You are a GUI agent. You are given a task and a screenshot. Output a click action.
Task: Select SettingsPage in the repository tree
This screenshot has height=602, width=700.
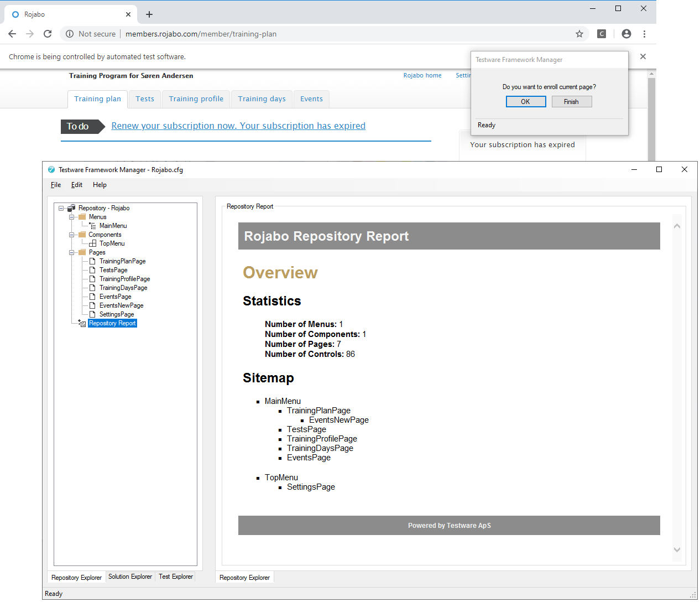pos(117,314)
